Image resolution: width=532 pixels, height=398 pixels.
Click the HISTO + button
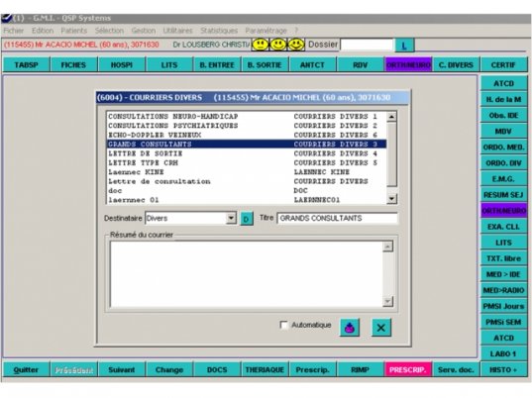504,370
